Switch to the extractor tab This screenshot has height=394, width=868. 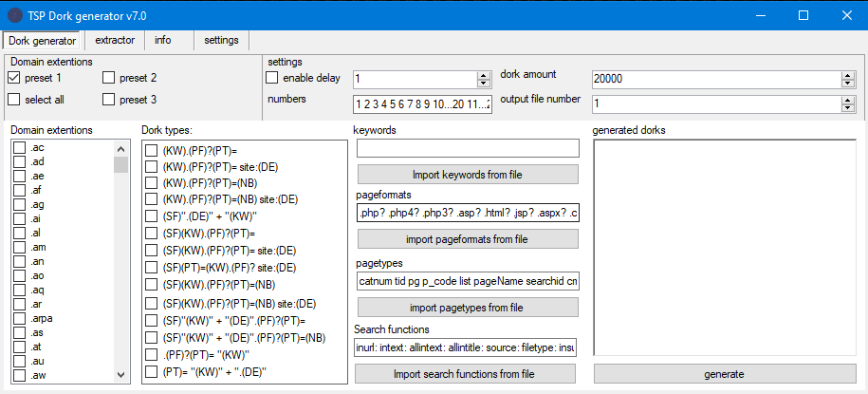point(115,41)
